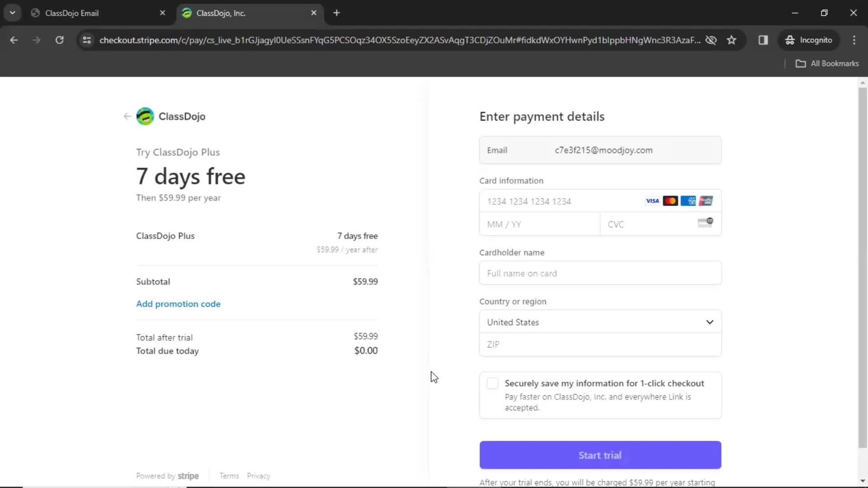Screen dimensions: 868x488
Task: Open the Country or region dropdown
Action: (x=600, y=322)
